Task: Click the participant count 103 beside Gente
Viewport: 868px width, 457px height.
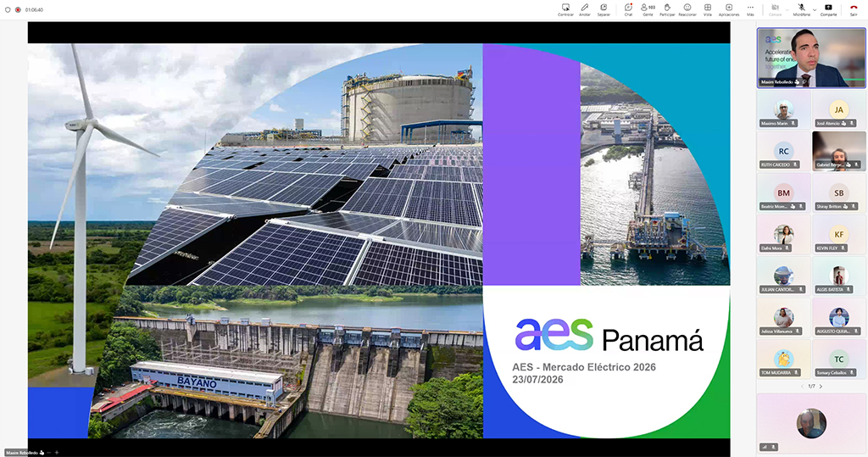Action: (x=652, y=7)
